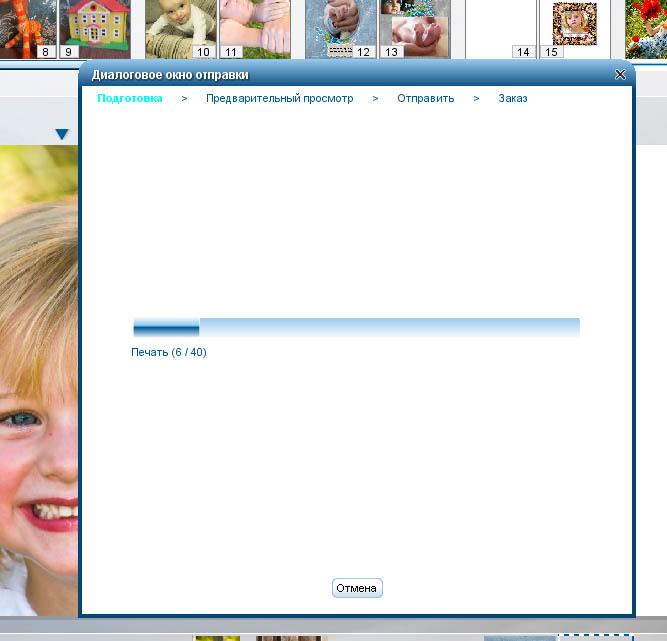Expand the blue down-arrow dropdown
Screen dimensions: 667x641
[62, 134]
